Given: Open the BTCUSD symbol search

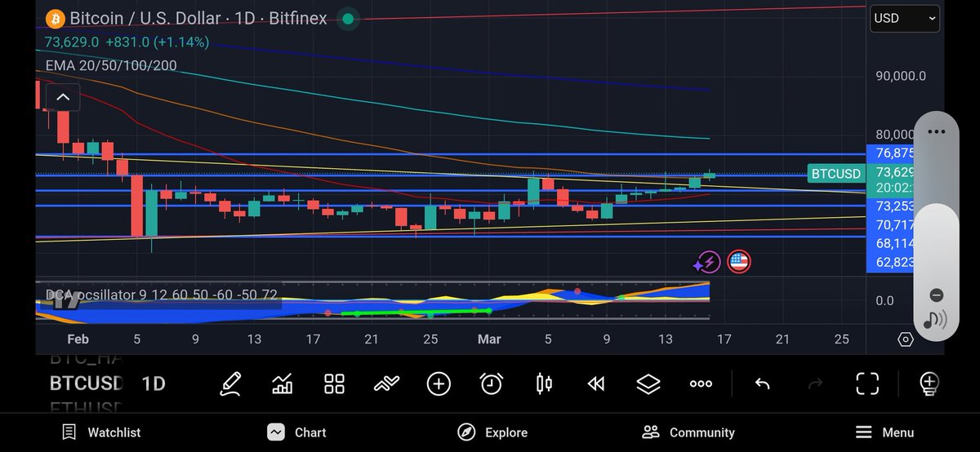Looking at the screenshot, I should pos(86,383).
